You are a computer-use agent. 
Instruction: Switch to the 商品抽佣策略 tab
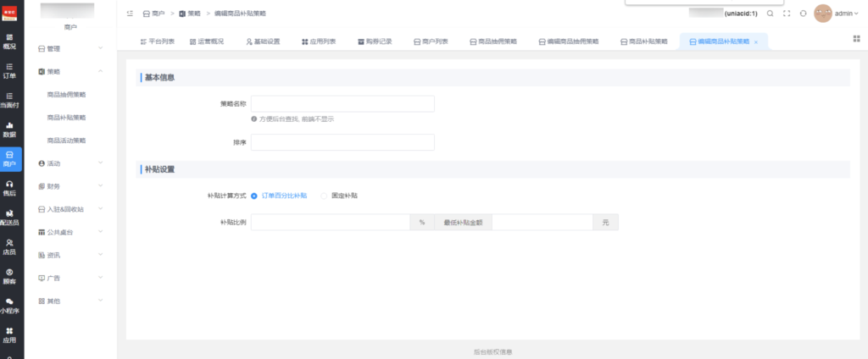point(493,41)
